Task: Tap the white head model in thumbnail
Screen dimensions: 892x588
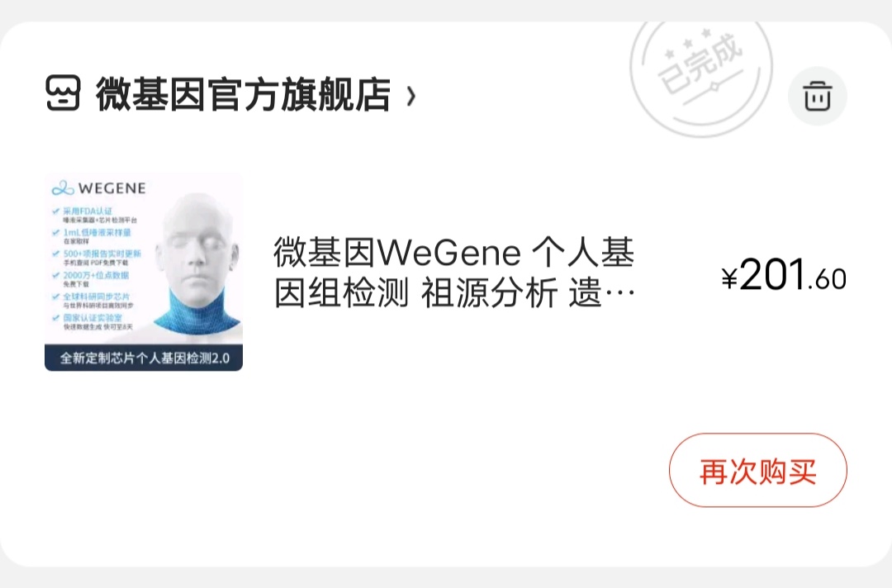Action: coord(198,263)
